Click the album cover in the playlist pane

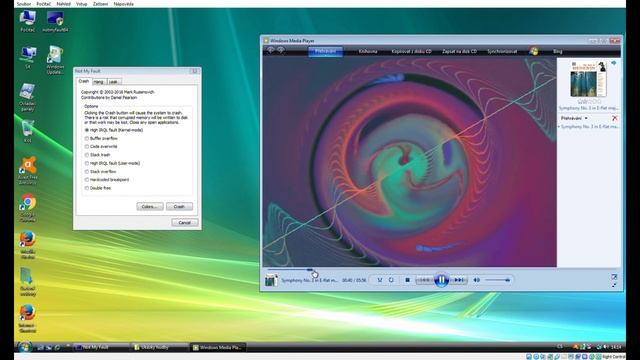point(588,79)
